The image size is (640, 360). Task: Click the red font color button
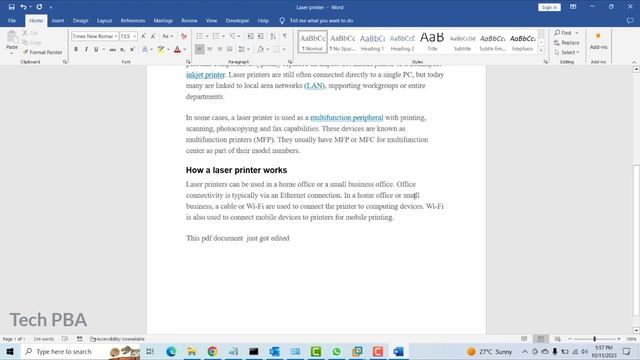[177, 49]
